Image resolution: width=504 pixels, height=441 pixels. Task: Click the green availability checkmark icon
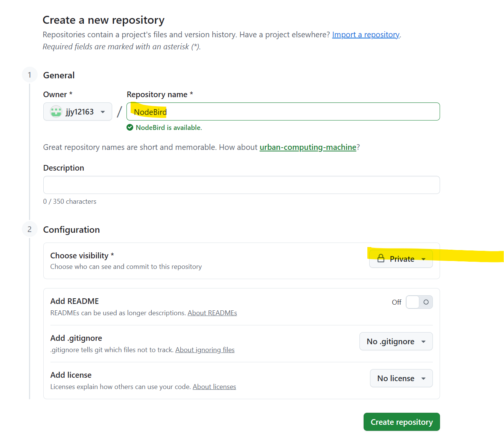130,127
